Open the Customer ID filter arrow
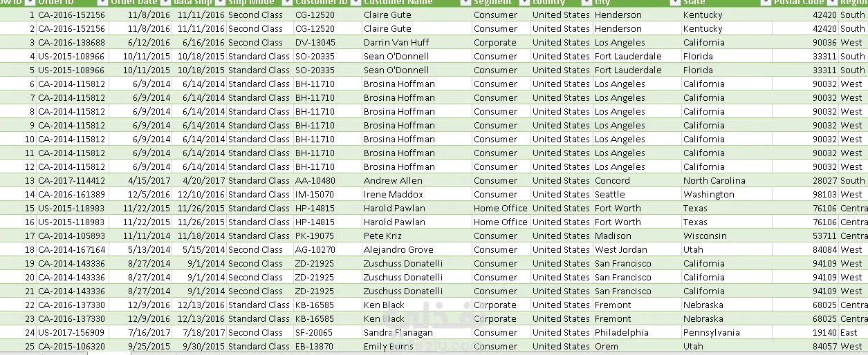868x355 pixels. (x=355, y=3)
